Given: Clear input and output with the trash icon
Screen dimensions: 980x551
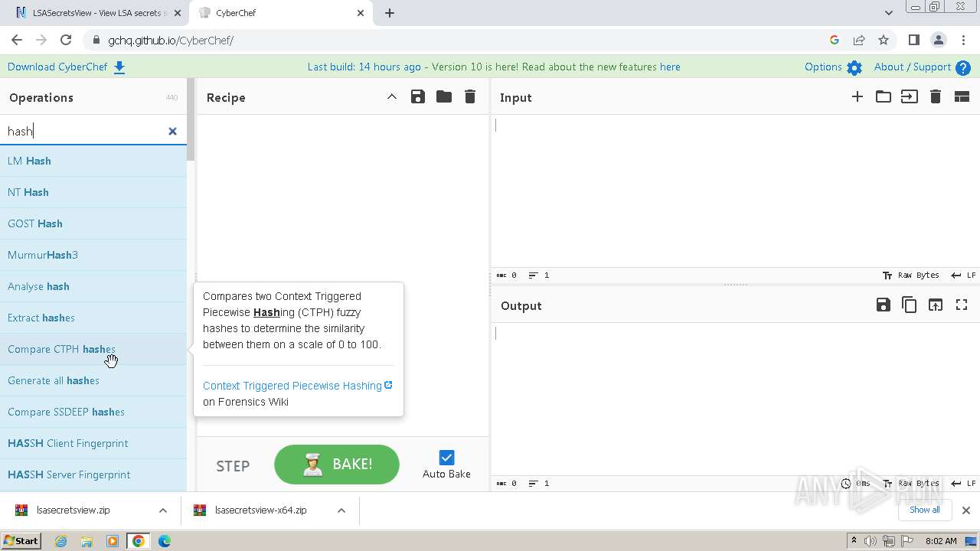Looking at the screenshot, I should [x=936, y=96].
